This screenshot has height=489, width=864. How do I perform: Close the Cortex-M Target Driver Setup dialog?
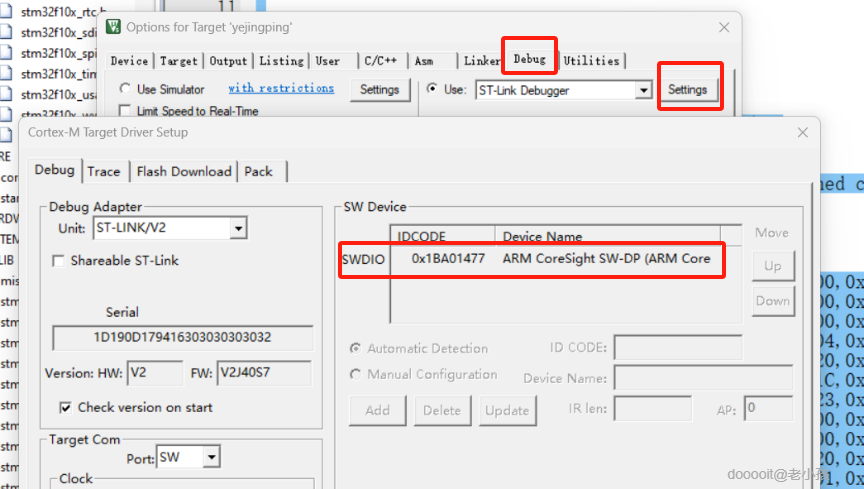[802, 132]
